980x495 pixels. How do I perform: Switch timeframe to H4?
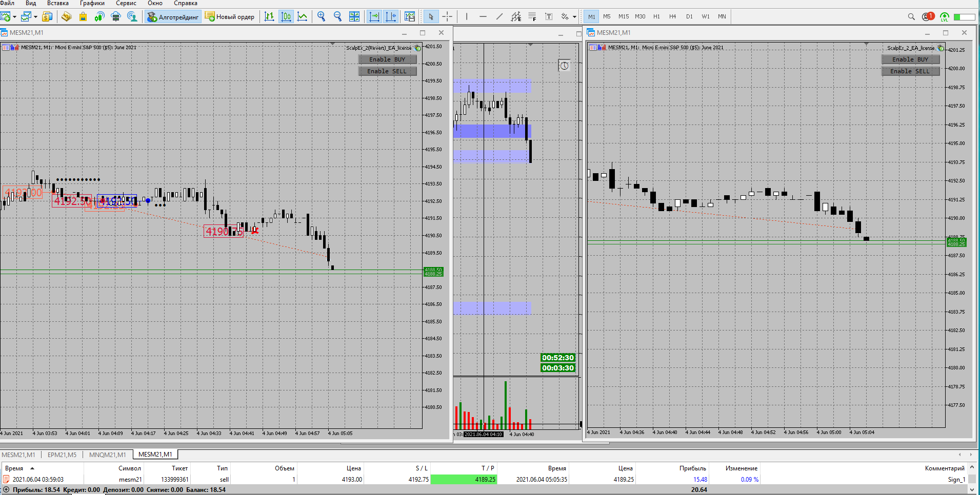click(x=673, y=17)
